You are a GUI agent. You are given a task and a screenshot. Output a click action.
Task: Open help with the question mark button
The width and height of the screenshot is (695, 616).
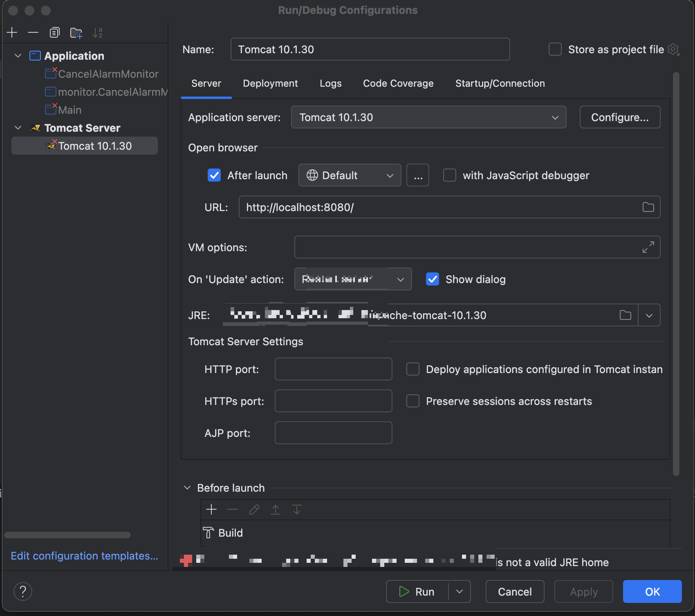[23, 591]
